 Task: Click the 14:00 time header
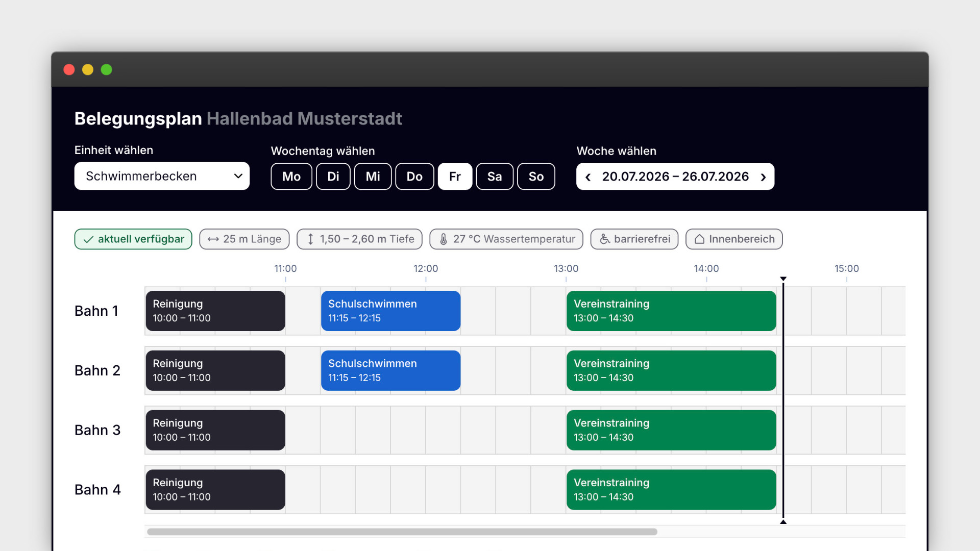point(706,269)
